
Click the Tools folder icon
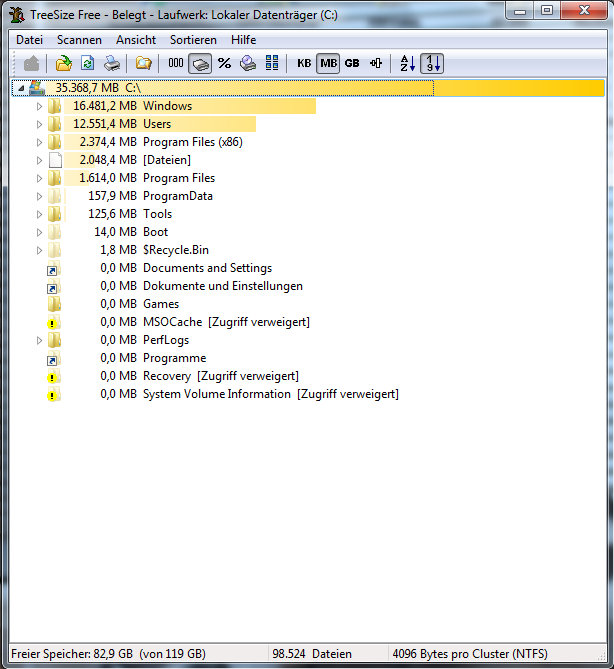[x=54, y=214]
